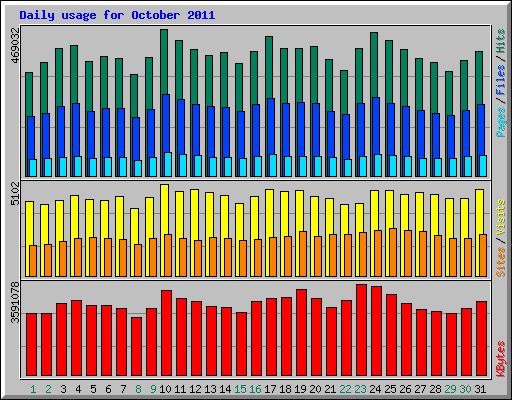The width and height of the screenshot is (512, 400).
Task: Click day label 7 on the x-axis
Action: tap(123, 389)
